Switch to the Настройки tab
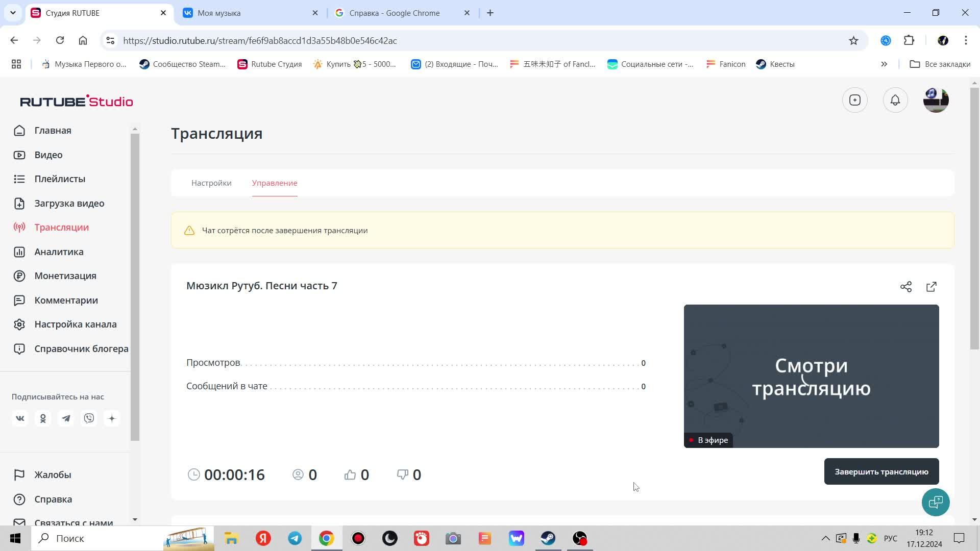The image size is (980, 551). (x=211, y=183)
